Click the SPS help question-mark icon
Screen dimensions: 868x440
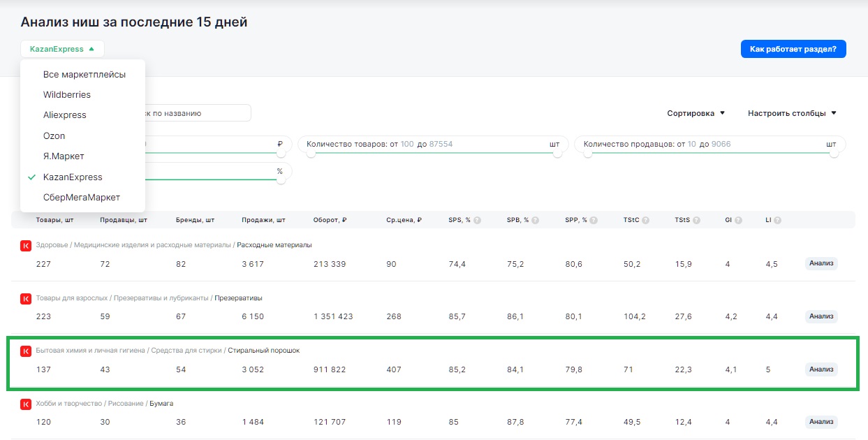(478, 220)
